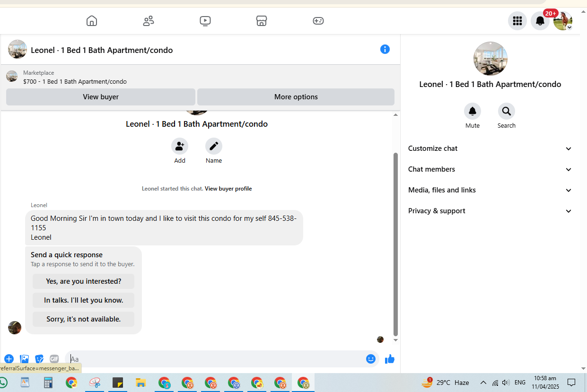This screenshot has width=587, height=392.
Task: Open the Windows notification center icon
Action: coord(571,383)
